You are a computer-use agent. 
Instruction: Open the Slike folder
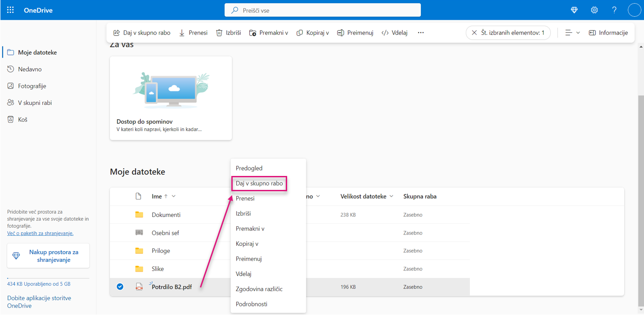(x=158, y=269)
